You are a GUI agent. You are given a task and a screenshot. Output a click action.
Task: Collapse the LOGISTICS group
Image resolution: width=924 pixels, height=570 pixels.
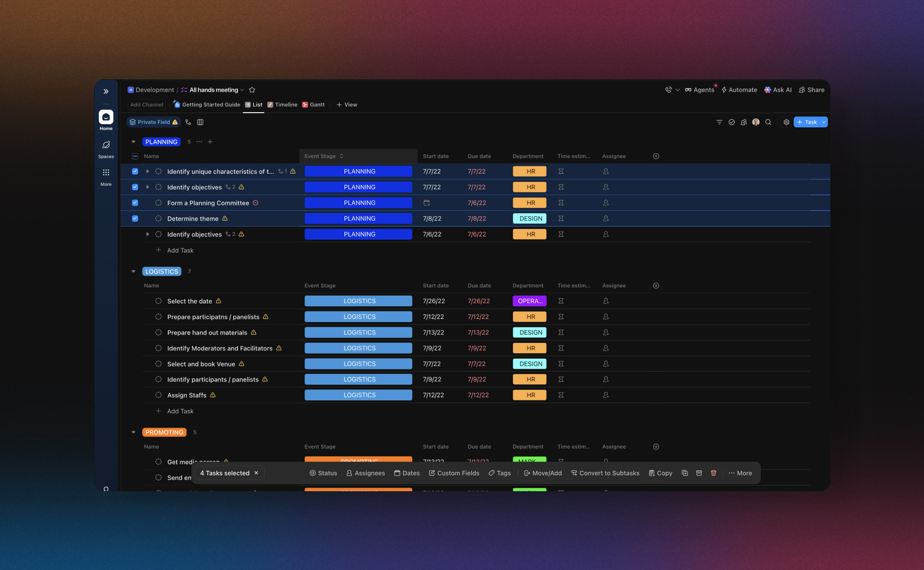click(x=134, y=272)
